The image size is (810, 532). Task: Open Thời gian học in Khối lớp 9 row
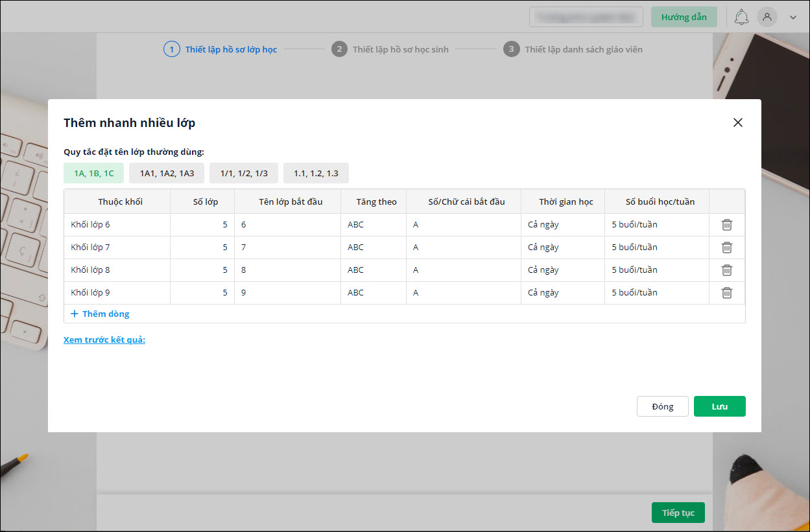click(x=563, y=293)
